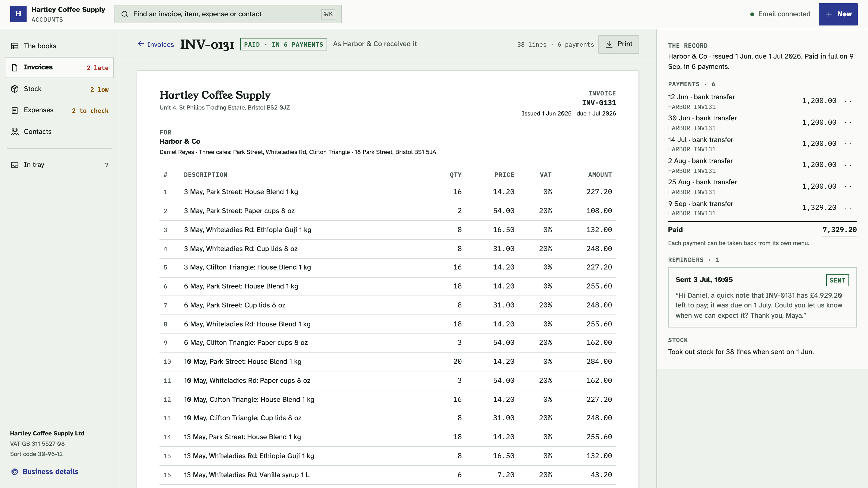Open The books in sidebar
The image size is (868, 488).
coord(59,46)
